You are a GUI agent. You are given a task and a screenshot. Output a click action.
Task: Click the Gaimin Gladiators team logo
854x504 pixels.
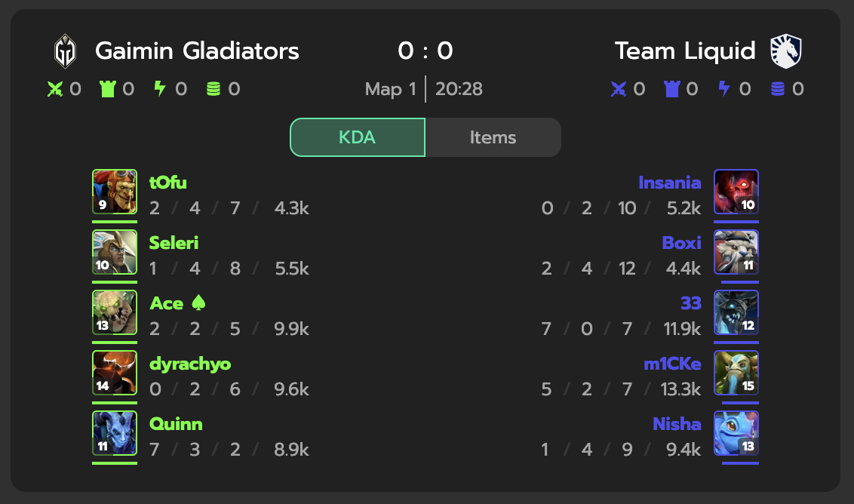(65, 51)
